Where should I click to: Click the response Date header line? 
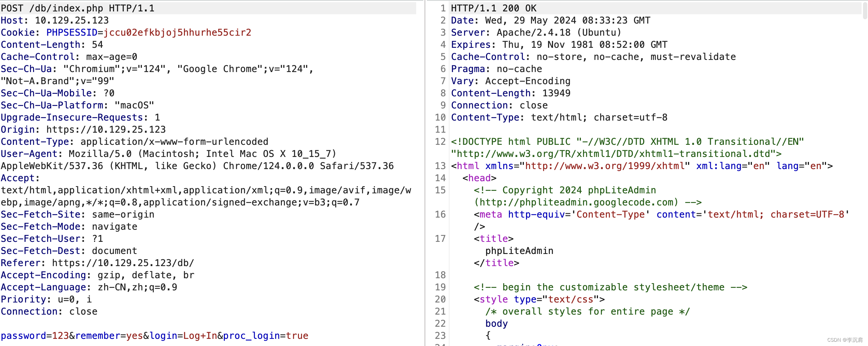[551, 20]
